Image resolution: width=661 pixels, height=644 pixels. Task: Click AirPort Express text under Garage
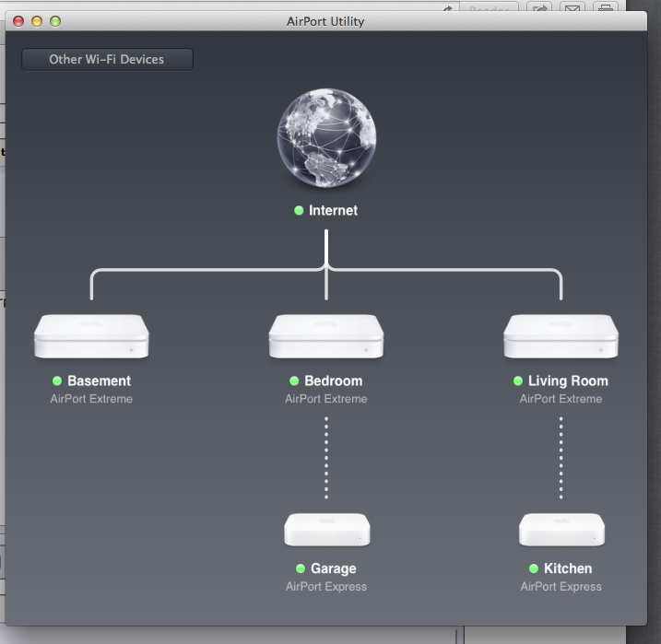[x=326, y=586]
